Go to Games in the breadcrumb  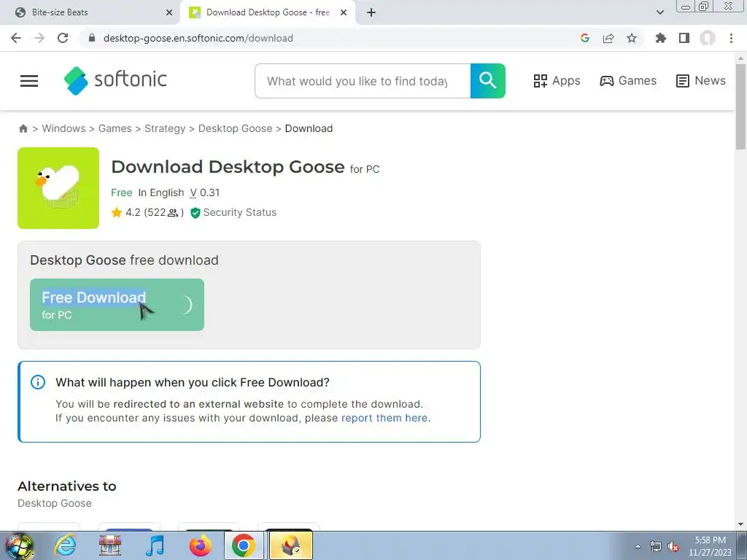click(x=115, y=128)
